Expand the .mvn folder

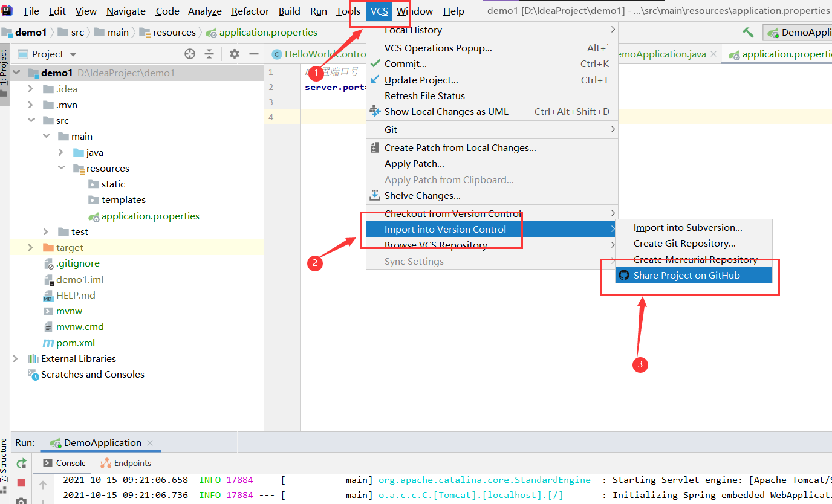point(31,105)
